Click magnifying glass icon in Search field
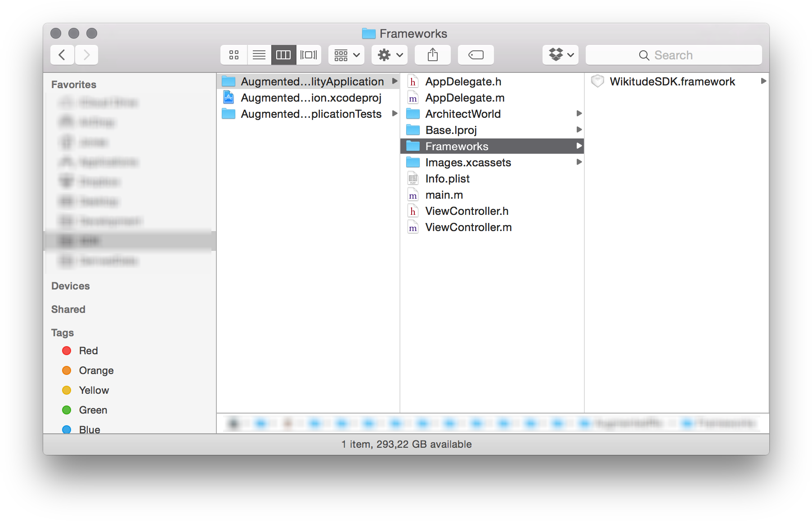This screenshot has height=521, width=812. 644,55
